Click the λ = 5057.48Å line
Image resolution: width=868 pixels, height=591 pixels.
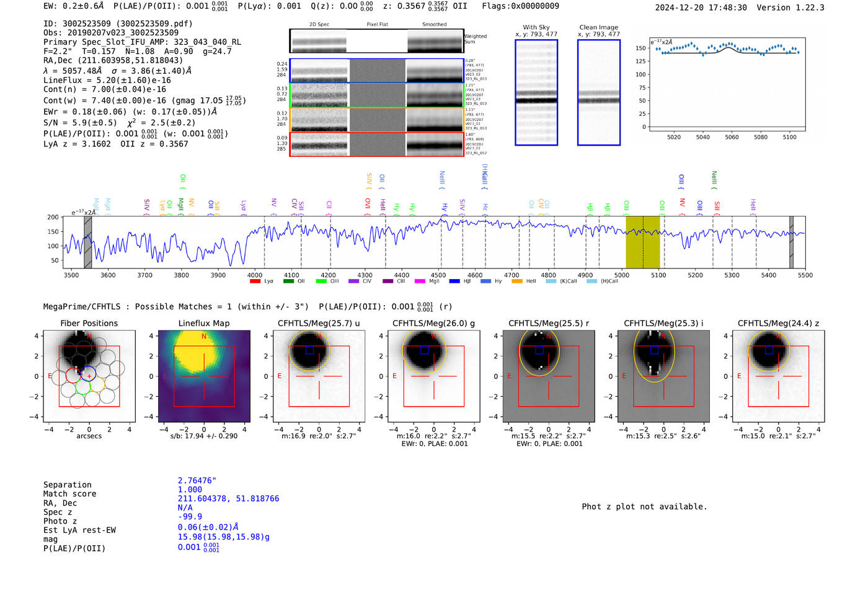pos(117,71)
